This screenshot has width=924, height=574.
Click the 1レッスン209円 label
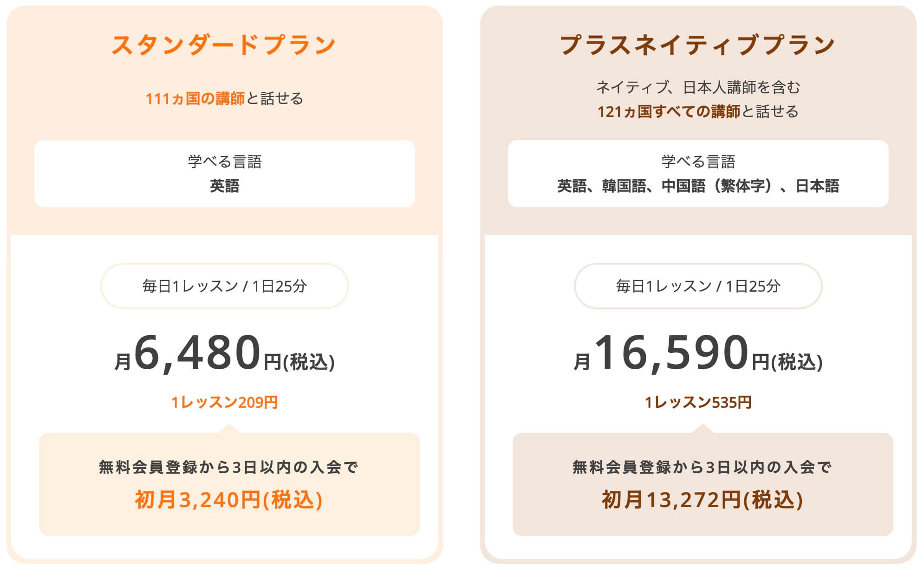pos(225,402)
